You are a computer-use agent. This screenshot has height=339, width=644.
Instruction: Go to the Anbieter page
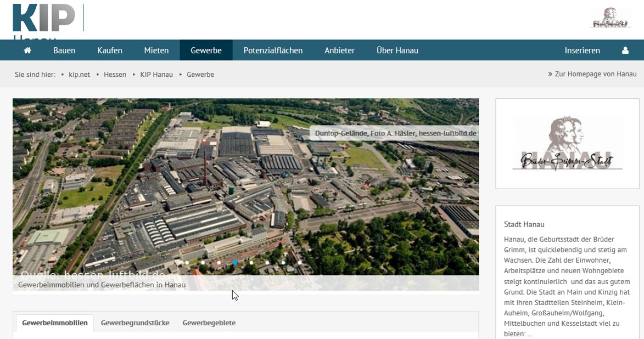[339, 50]
